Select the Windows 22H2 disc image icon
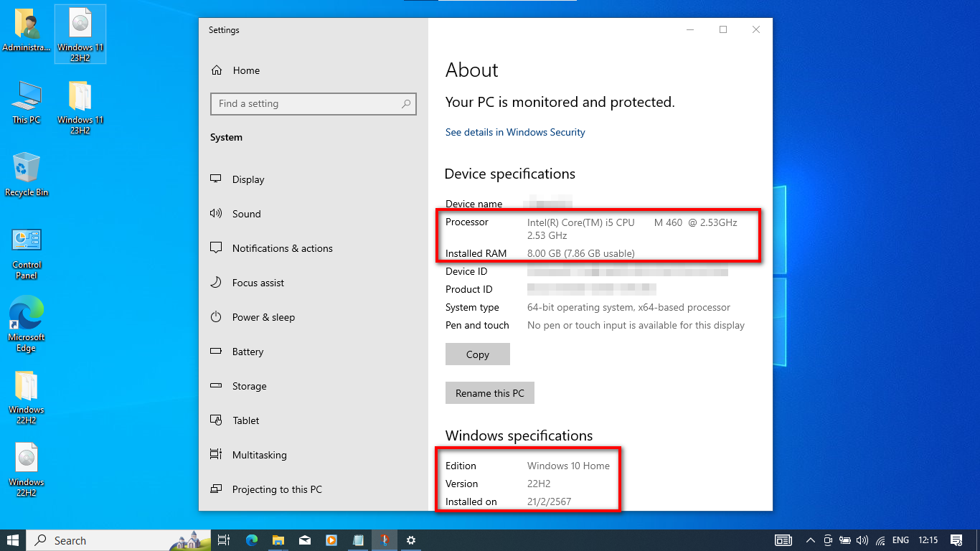This screenshot has width=980, height=551. [27, 469]
